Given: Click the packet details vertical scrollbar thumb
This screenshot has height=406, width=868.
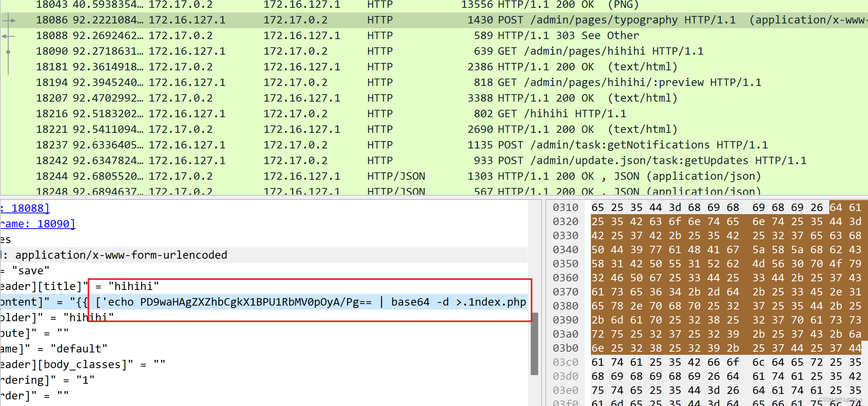Looking at the screenshot, I should 534,343.
